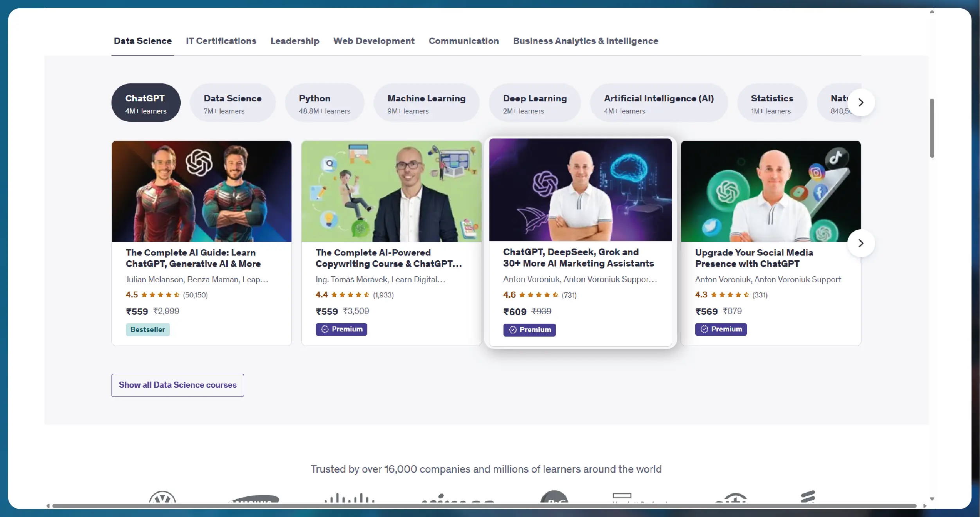Click the ChatGPT DeepSeek course thumbnail
This screenshot has width=980, height=517.
click(x=580, y=190)
